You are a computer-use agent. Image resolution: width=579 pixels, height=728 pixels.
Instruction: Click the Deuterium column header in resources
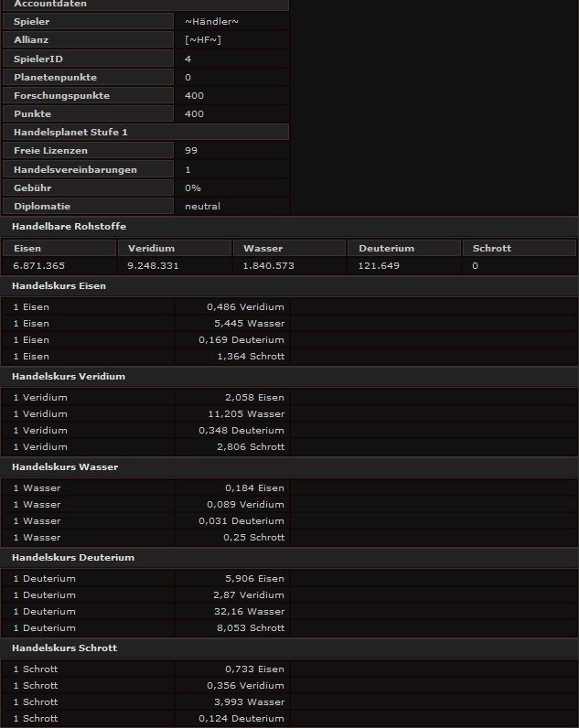386,248
